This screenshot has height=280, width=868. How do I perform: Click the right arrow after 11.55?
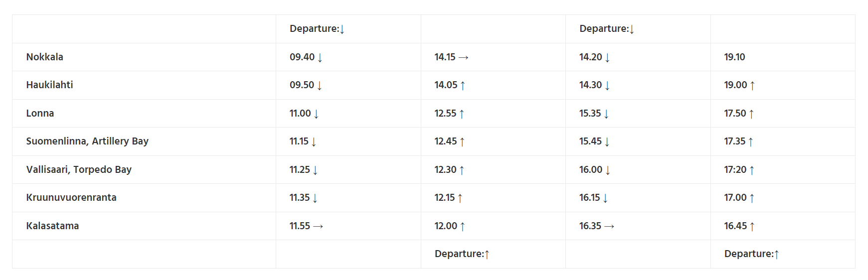point(318,227)
